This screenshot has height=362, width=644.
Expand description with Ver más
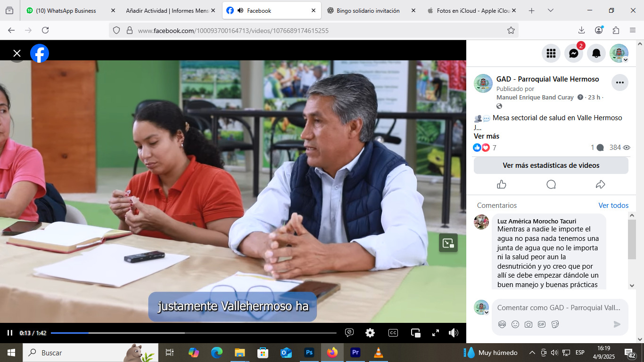tap(486, 136)
